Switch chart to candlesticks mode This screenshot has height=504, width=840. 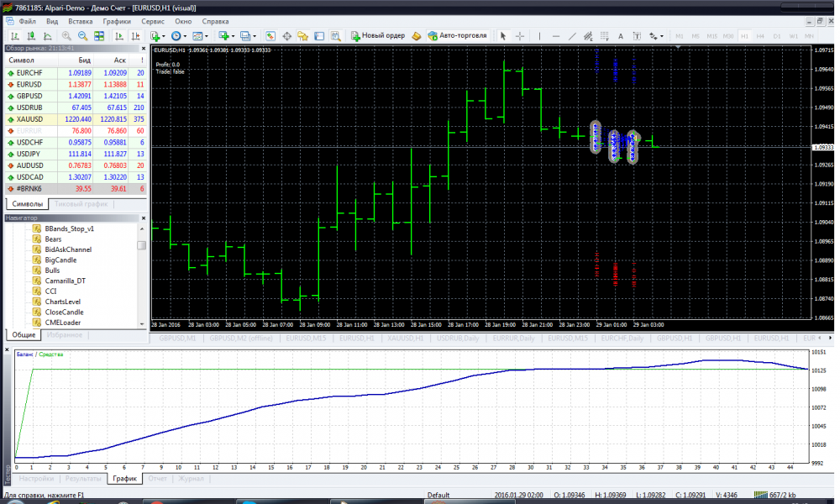32,36
